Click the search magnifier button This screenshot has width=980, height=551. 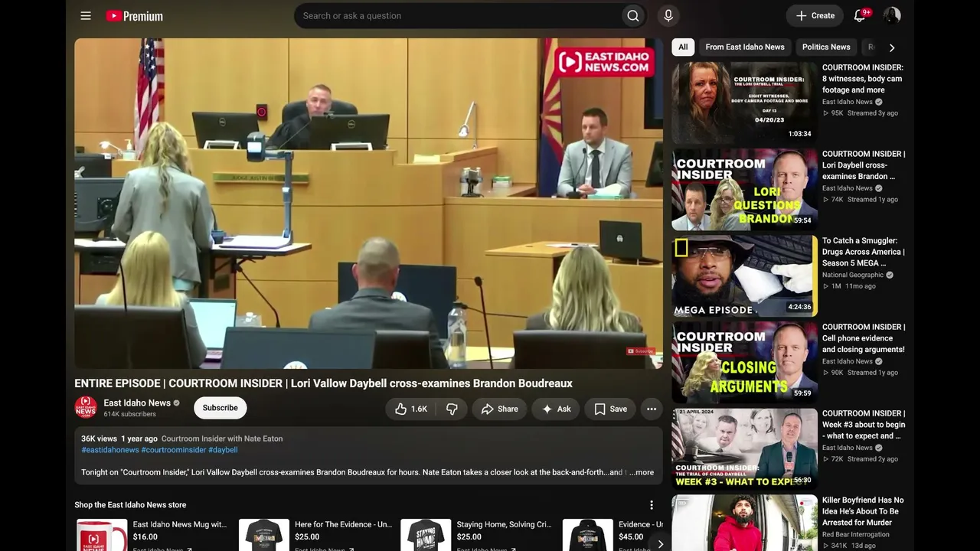pyautogui.click(x=632, y=15)
